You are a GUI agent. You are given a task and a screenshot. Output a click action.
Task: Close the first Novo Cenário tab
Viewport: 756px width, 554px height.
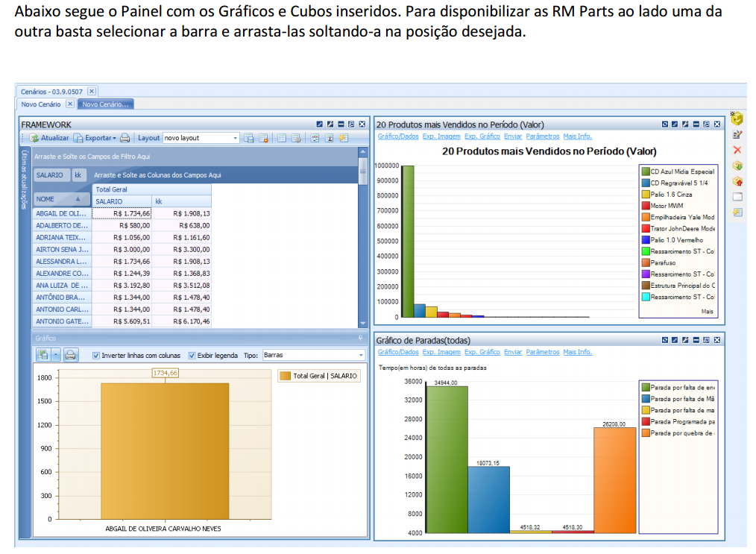point(70,104)
